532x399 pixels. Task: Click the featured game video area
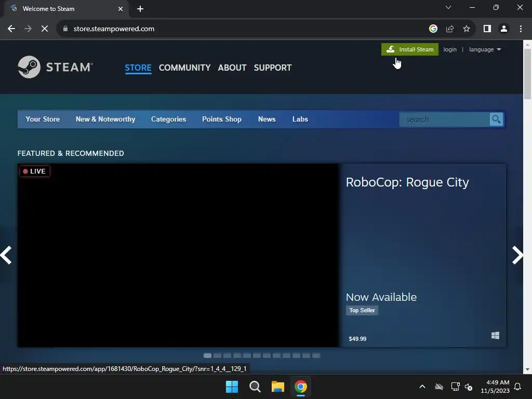click(178, 255)
